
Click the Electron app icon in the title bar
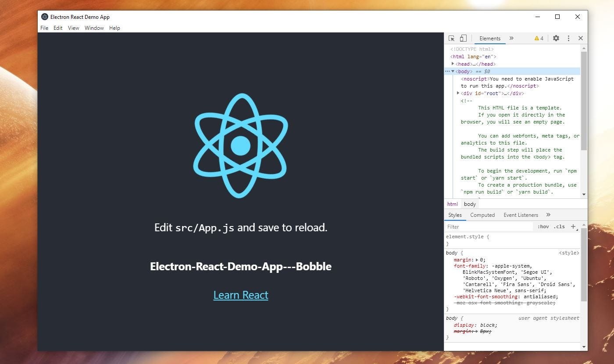44,17
